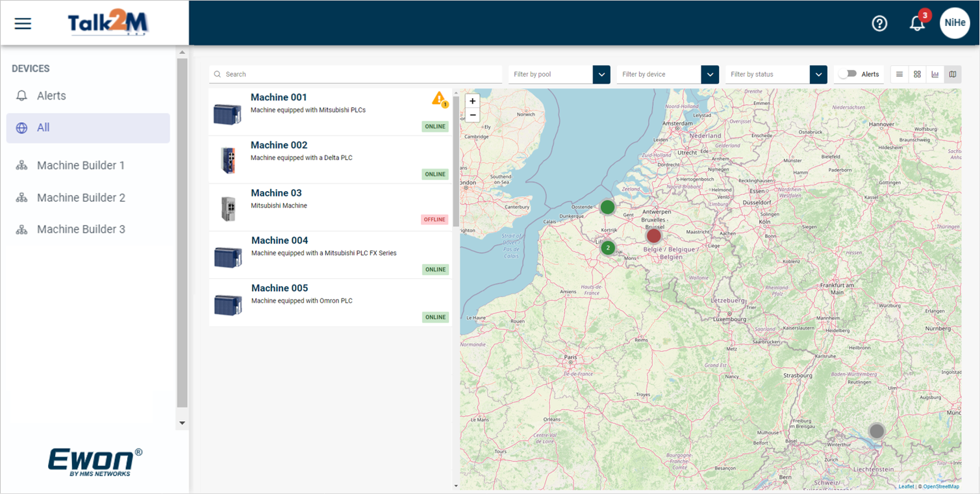
Task: Select All devices in sidebar
Action: tap(88, 128)
